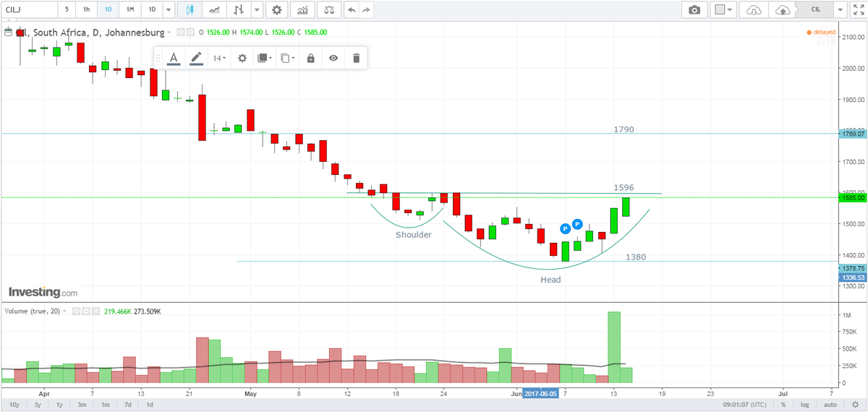The image size is (868, 412).
Task: Open the interval dropdown arrow
Action: click(x=169, y=10)
